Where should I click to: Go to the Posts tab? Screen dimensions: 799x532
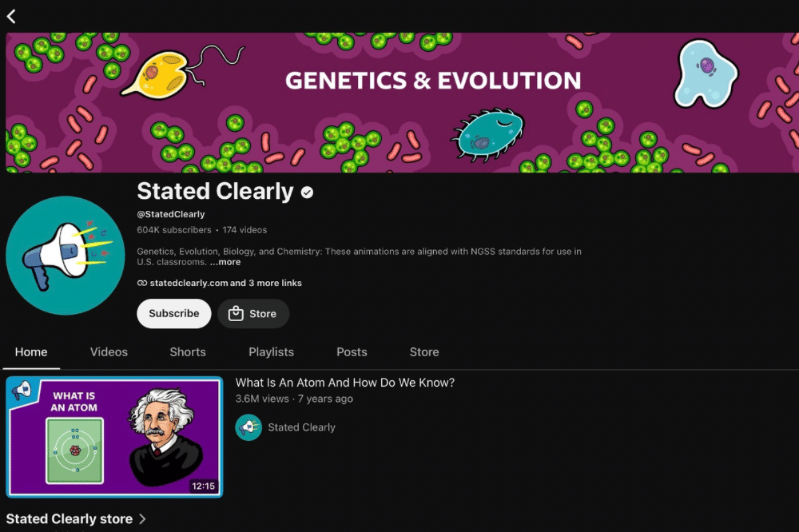[352, 352]
